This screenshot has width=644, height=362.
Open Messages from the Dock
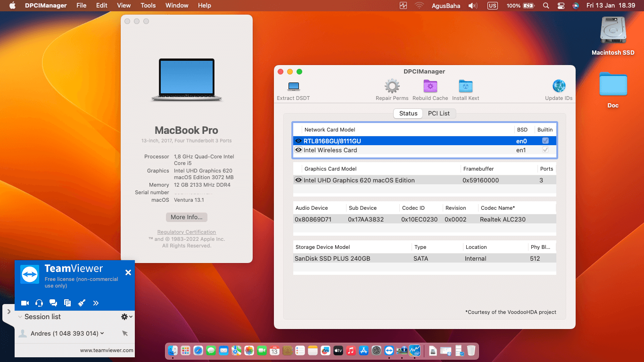pos(211,351)
